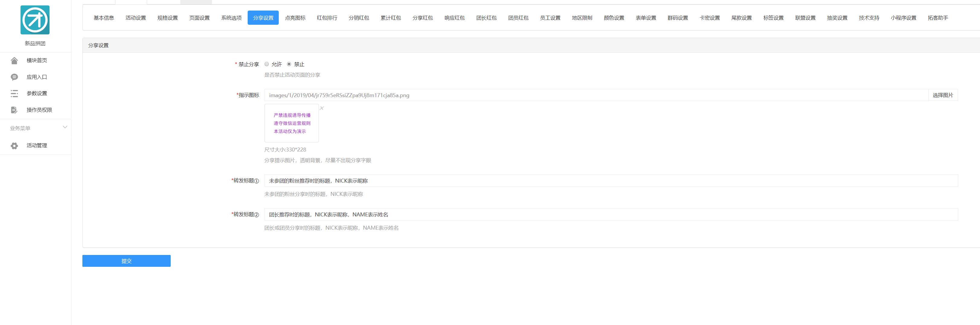Go to the 团长红包 tab
Image resolution: width=980 pixels, height=325 pixels.
(487, 18)
